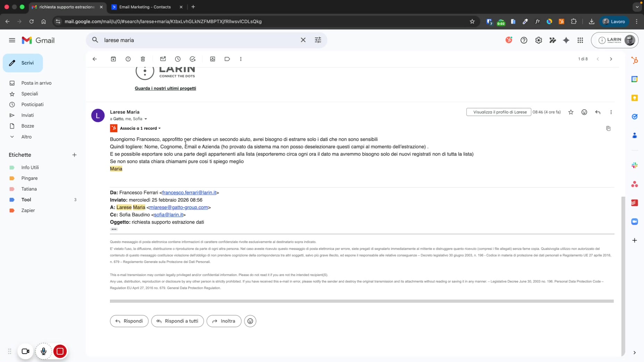Open Gmail settings gear
The height and width of the screenshot is (362, 644).
(x=538, y=40)
